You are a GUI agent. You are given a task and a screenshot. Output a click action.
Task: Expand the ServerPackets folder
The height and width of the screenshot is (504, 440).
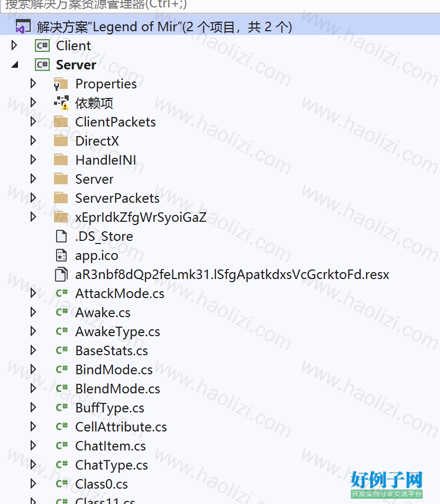tap(33, 197)
